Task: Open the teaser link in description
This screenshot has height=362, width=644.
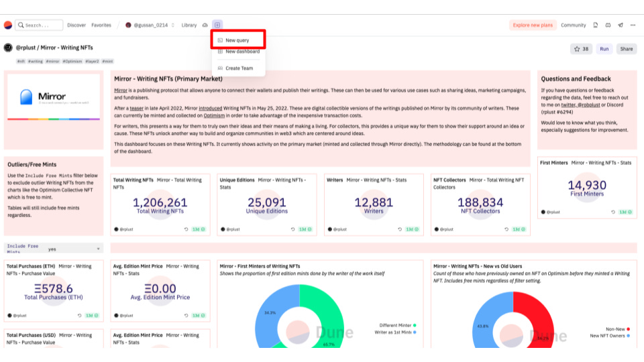Action: pyautogui.click(x=136, y=109)
